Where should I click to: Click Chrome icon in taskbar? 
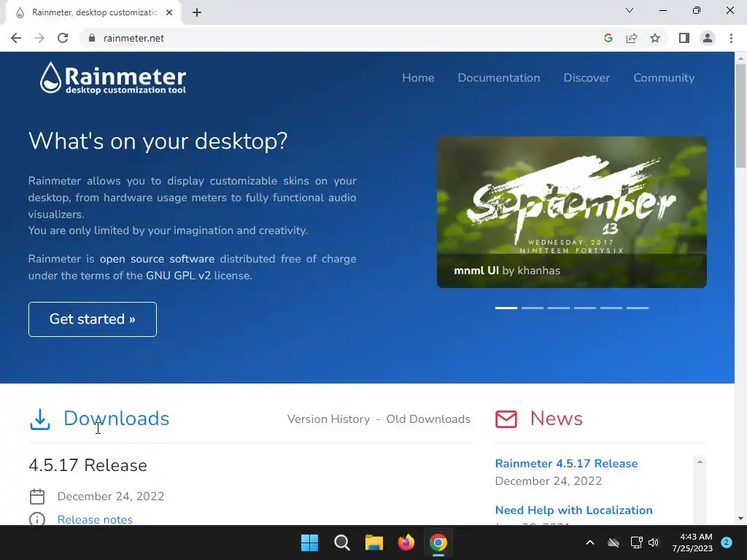(x=438, y=542)
